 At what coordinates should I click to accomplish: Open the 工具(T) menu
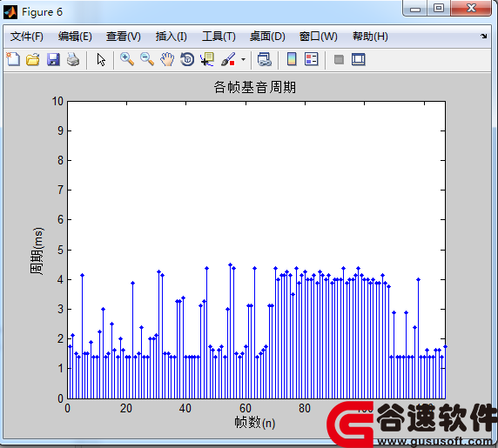click(x=219, y=37)
